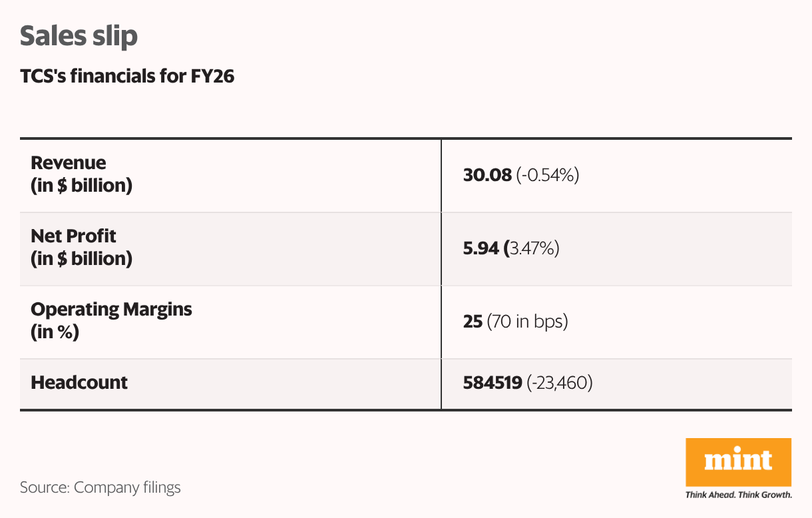Select the Headcount row label
The width and height of the screenshot is (812, 518).
(x=79, y=383)
